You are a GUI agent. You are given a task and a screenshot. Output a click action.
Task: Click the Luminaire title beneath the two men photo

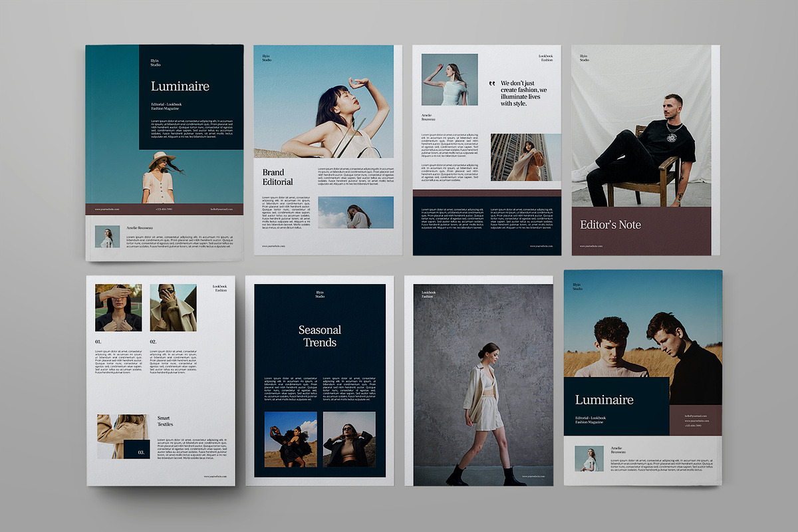tap(604, 400)
